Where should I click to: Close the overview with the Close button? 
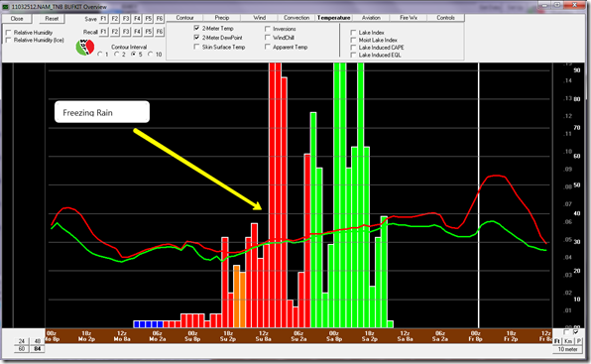pyautogui.click(x=17, y=19)
